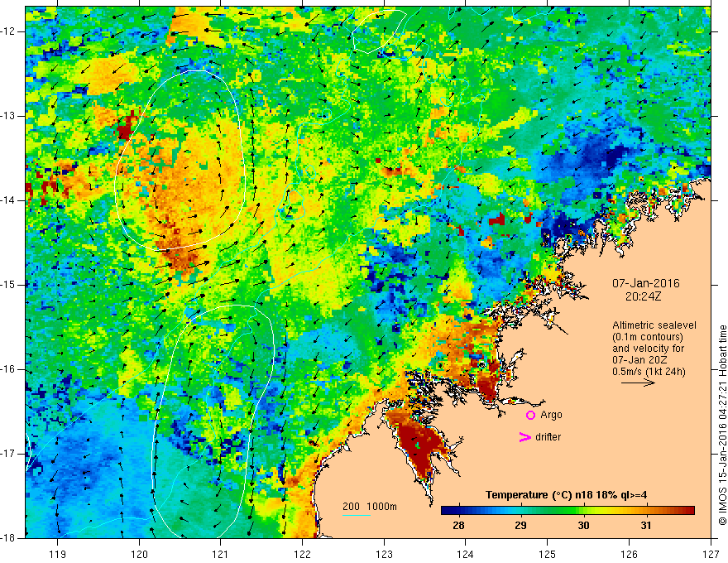Viewport: 728px width, 563px height.
Task: Click the '0.5m/s (1kt 24h)' text
Action: [649, 372]
